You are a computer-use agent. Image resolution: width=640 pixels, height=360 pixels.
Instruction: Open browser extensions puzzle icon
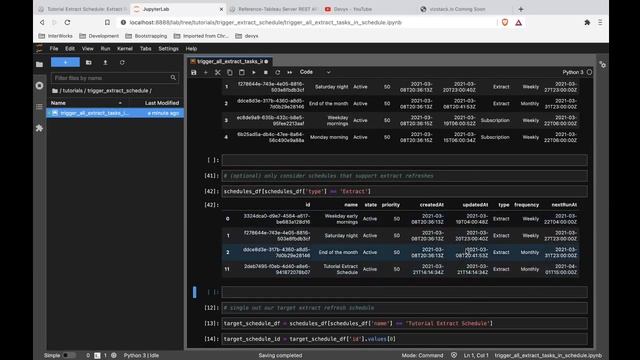coord(587,22)
